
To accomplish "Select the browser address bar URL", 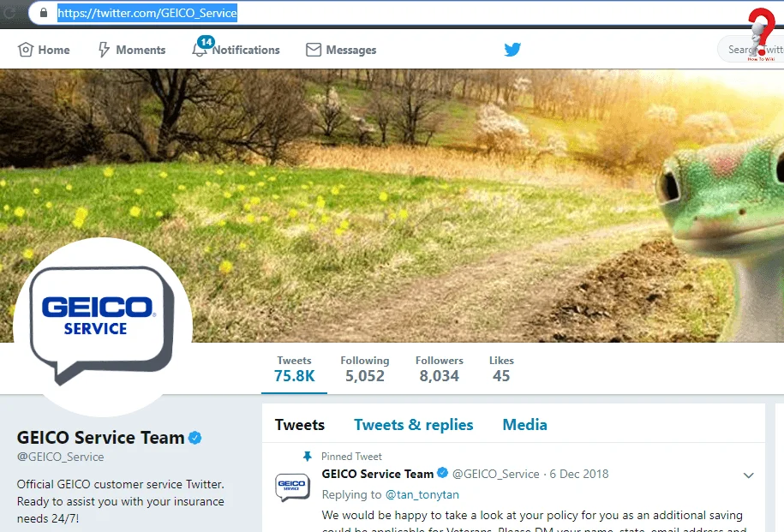I will pos(147,13).
